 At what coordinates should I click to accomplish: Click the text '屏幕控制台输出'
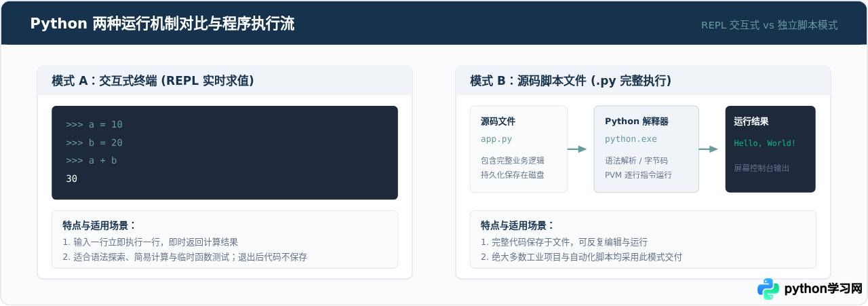[762, 168]
